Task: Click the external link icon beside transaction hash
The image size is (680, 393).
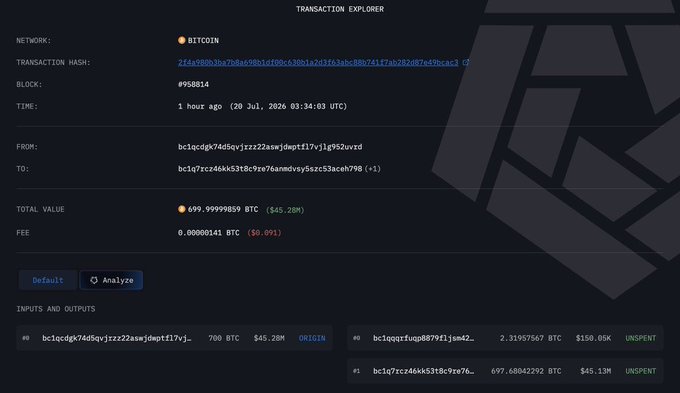Action: pos(465,62)
